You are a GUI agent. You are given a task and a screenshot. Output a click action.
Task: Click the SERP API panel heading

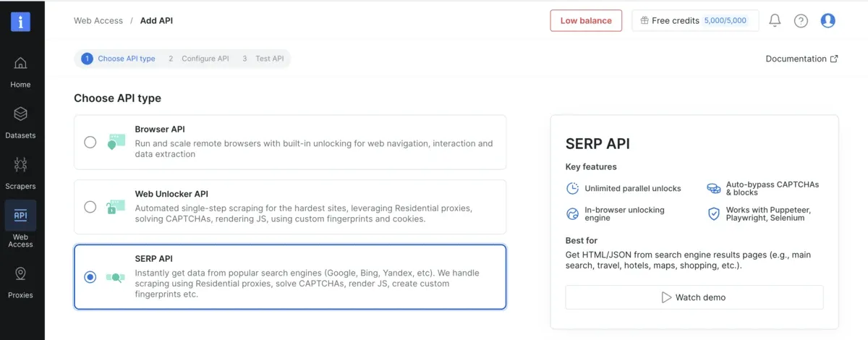pos(597,143)
